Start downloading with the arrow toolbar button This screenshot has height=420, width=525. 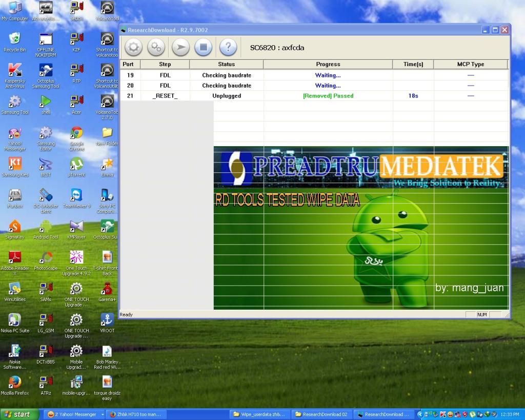181,47
